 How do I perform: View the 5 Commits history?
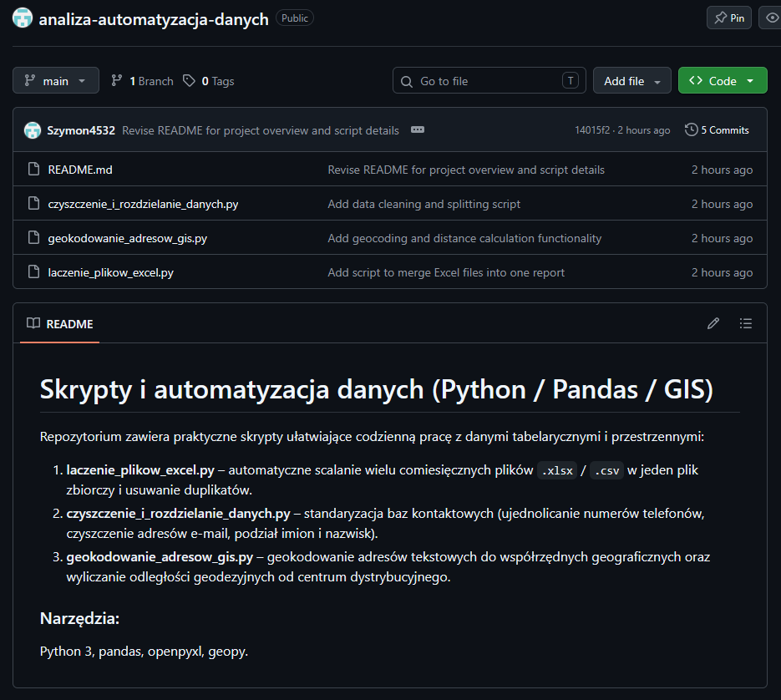pyautogui.click(x=718, y=130)
